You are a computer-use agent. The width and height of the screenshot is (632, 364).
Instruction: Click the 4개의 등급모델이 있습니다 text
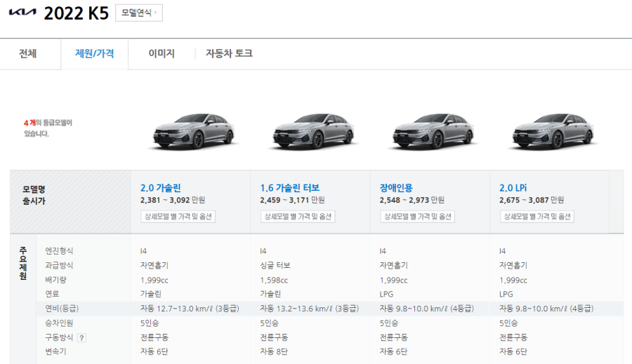[48, 128]
